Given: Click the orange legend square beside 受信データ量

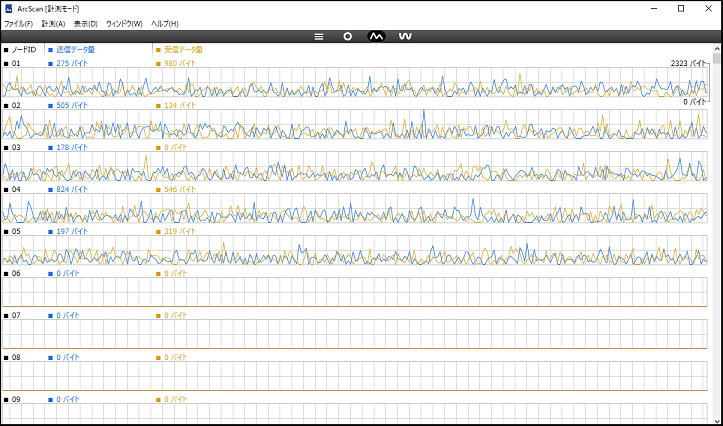Looking at the screenshot, I should (x=158, y=50).
